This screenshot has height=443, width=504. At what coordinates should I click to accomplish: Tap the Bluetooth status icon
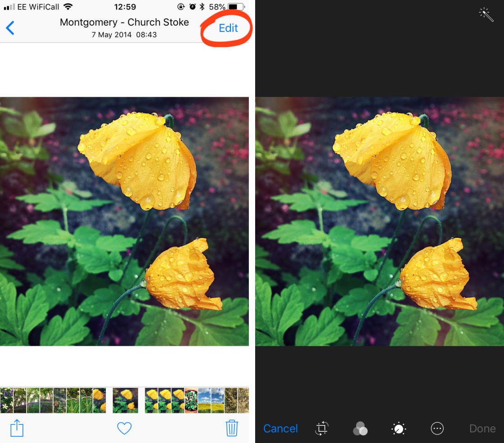click(x=202, y=7)
